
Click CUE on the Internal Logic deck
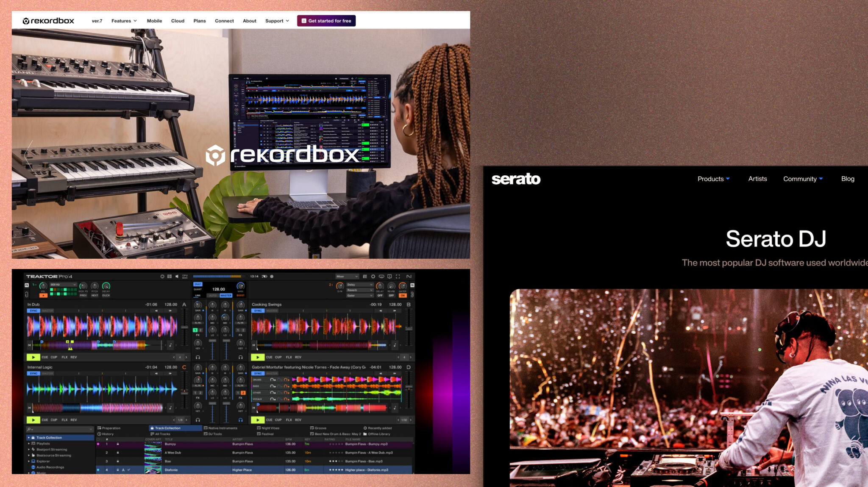[x=45, y=420]
